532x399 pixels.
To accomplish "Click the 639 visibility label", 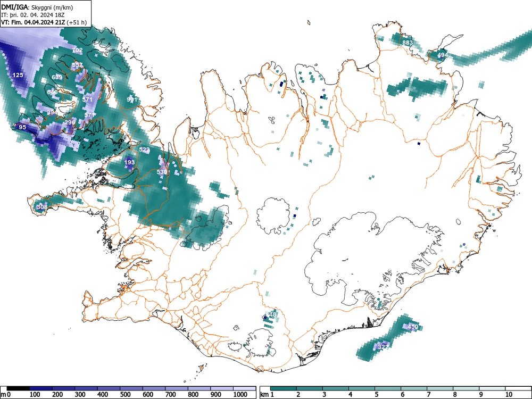I will (57, 77).
